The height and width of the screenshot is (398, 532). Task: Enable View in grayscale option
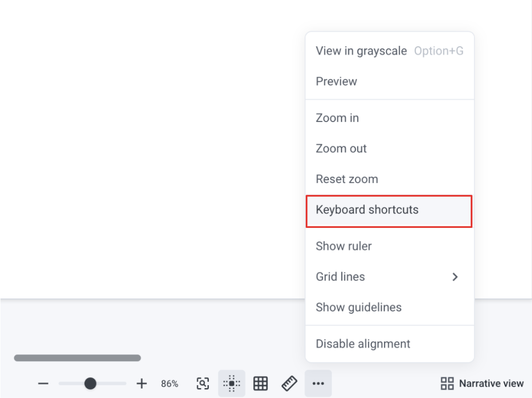(x=361, y=51)
